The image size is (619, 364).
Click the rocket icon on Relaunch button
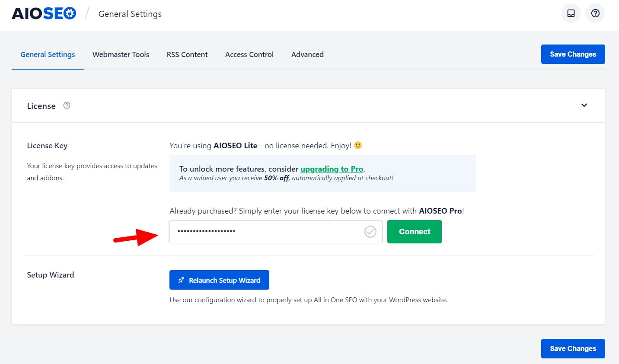(x=181, y=280)
